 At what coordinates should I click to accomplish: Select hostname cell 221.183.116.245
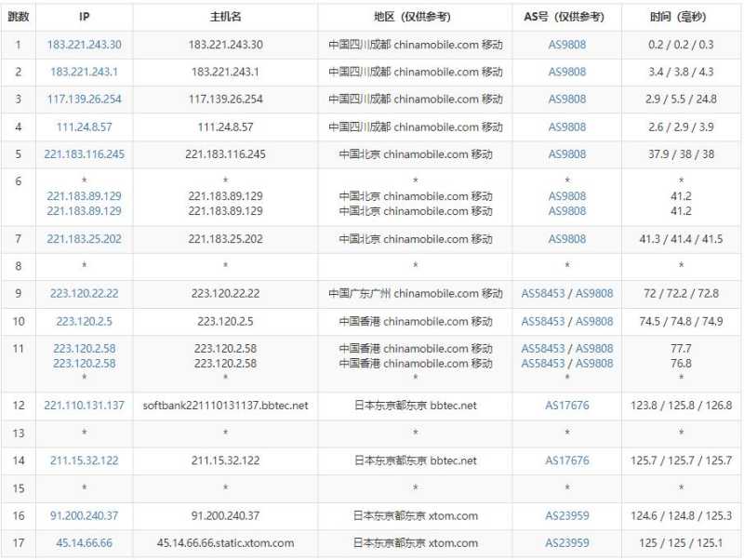225,153
